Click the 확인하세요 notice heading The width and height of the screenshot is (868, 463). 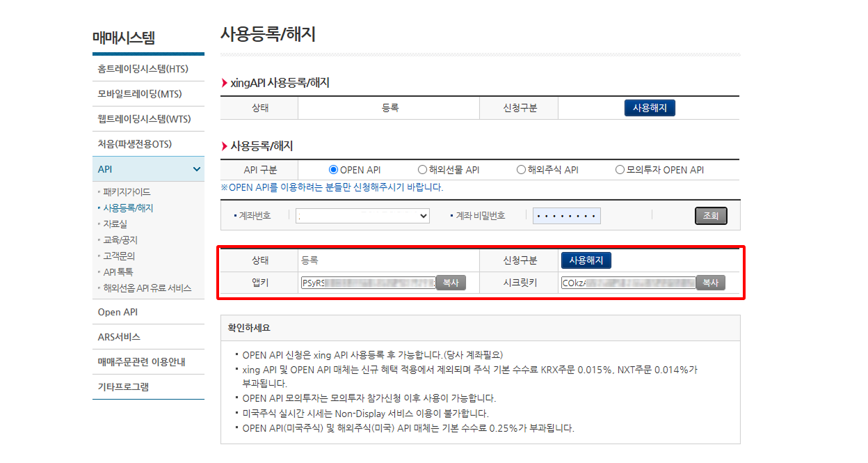click(x=249, y=327)
